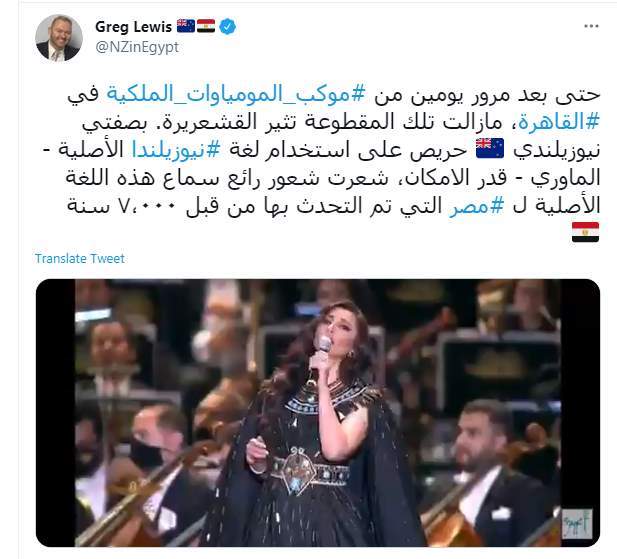This screenshot has height=559, width=617.
Task: Click the Egypt flag beside the display name
Action: (x=206, y=26)
